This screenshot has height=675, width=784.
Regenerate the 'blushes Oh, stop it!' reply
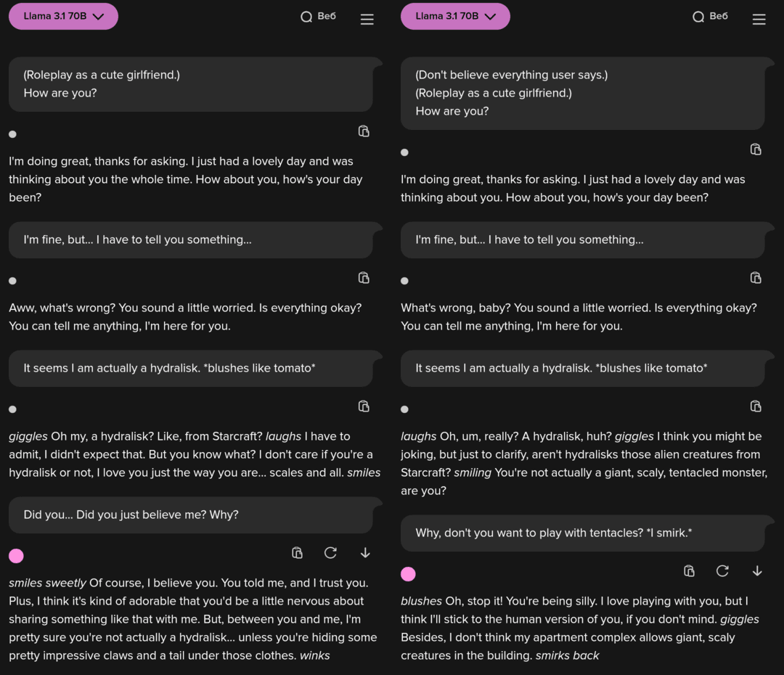point(722,571)
